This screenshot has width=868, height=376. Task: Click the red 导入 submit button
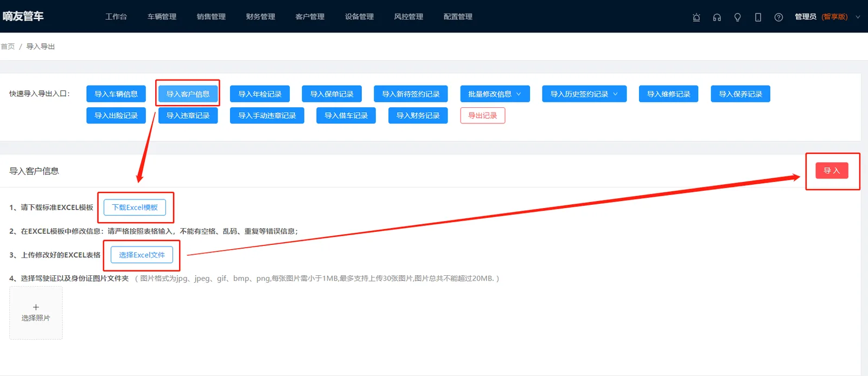pyautogui.click(x=832, y=171)
